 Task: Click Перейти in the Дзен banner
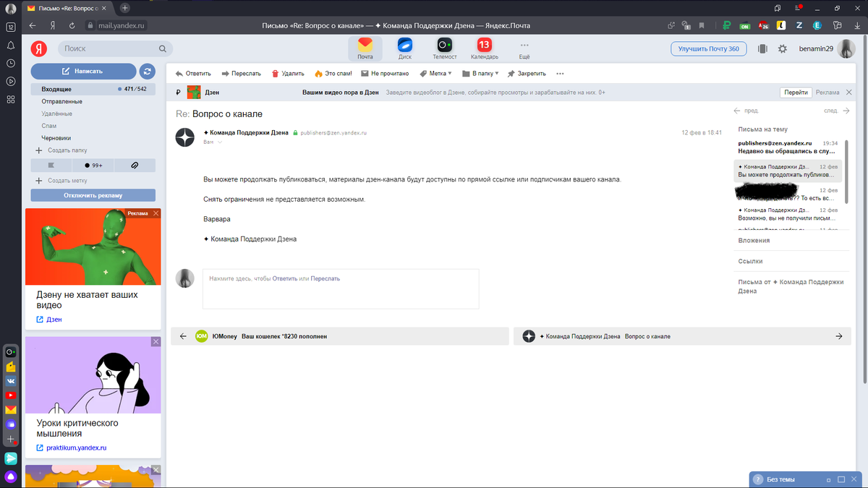tap(796, 93)
